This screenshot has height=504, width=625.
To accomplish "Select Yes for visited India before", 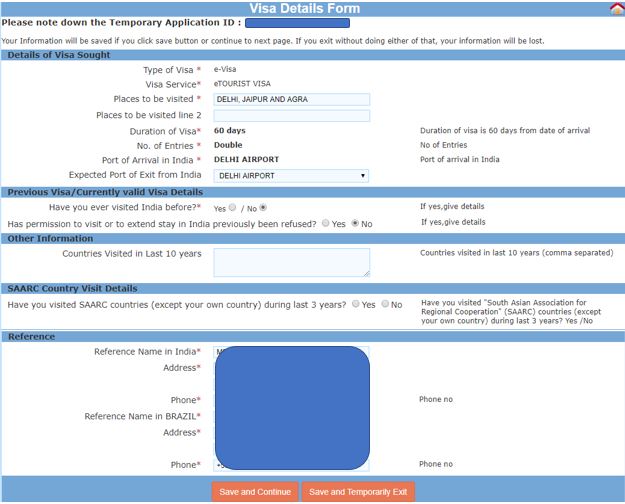I will click(x=232, y=208).
